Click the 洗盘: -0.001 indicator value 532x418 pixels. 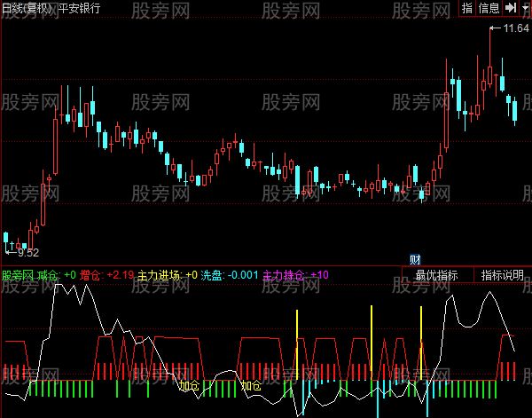point(230,275)
